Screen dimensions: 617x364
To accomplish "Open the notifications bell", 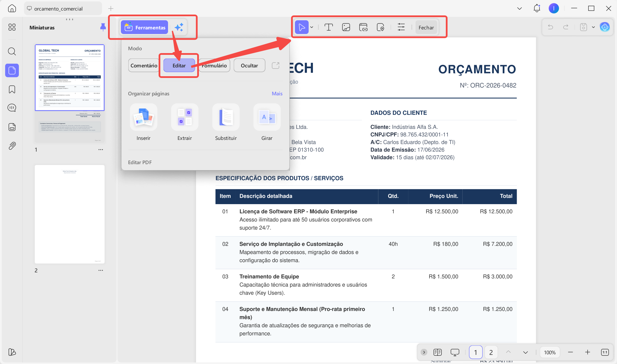I will tap(537, 8).
